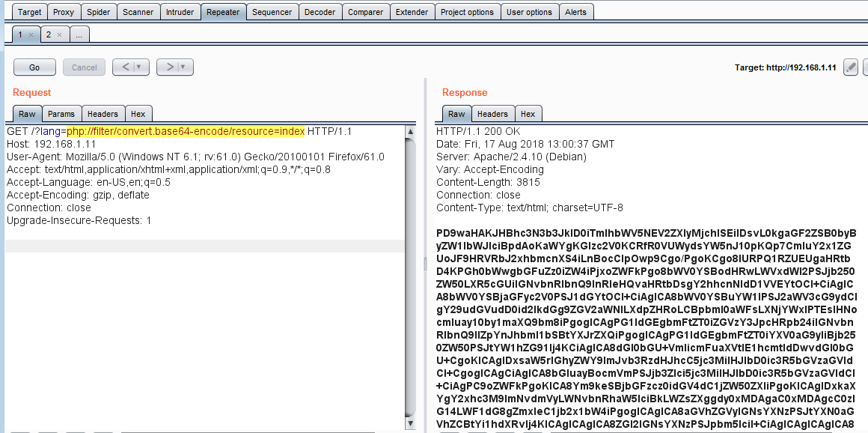Open the Decoder tab
The height and width of the screenshot is (433, 868).
[x=320, y=12]
